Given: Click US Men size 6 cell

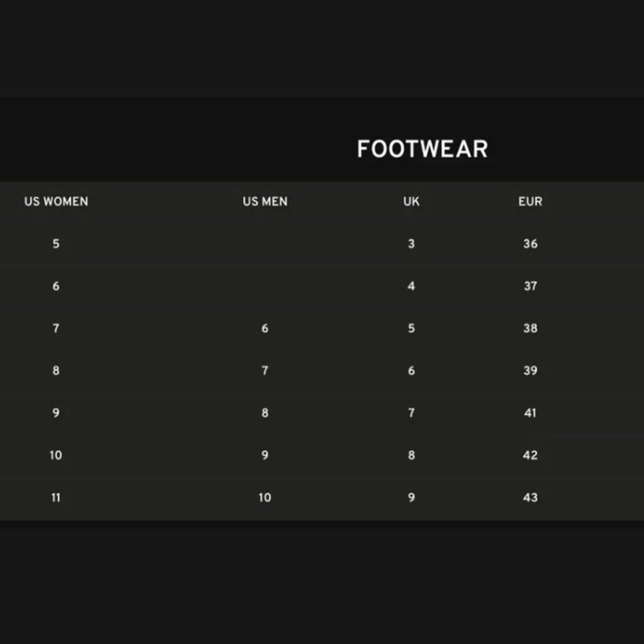Looking at the screenshot, I should coord(265,328).
